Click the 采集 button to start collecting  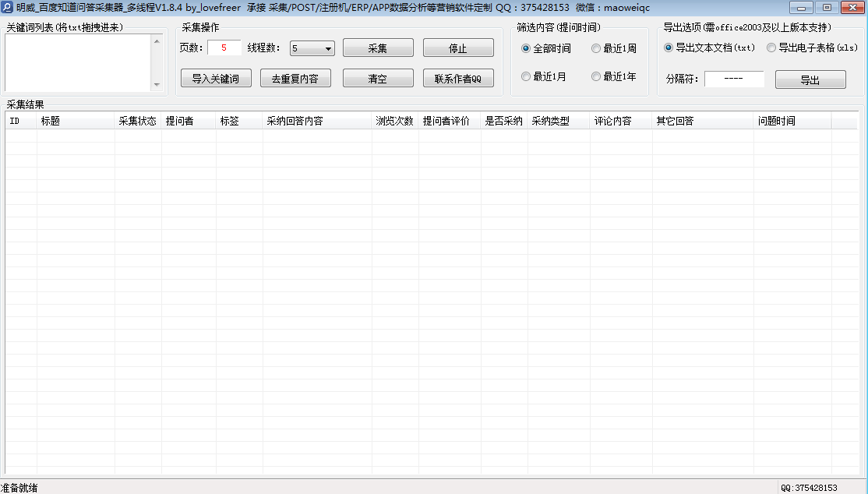click(378, 48)
